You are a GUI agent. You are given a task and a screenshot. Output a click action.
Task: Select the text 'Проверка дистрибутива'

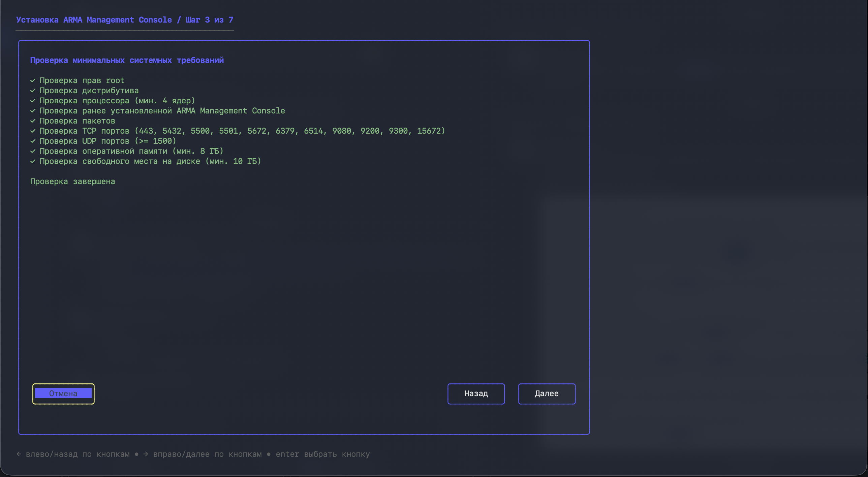(x=89, y=91)
